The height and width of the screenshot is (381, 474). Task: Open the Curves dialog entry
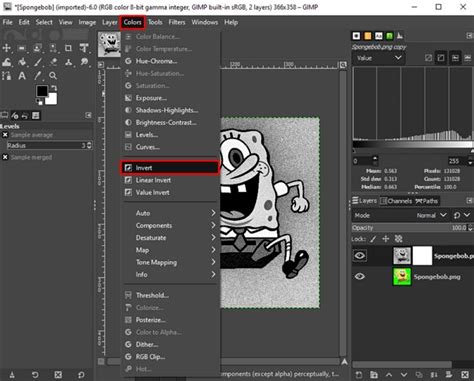pos(170,147)
